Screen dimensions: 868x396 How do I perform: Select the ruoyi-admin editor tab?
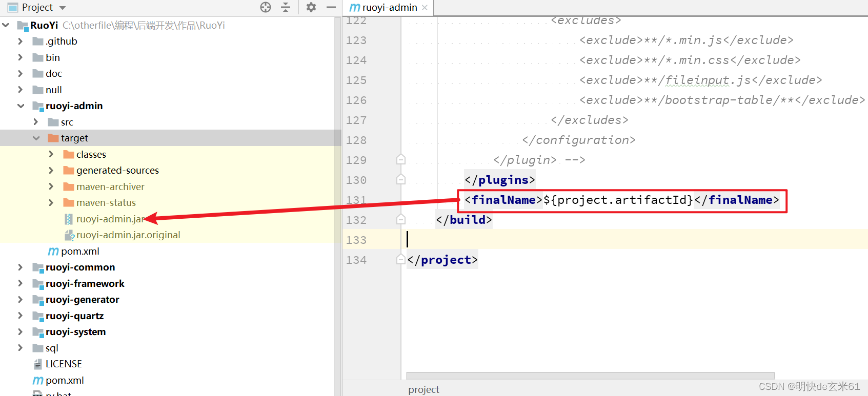point(389,8)
